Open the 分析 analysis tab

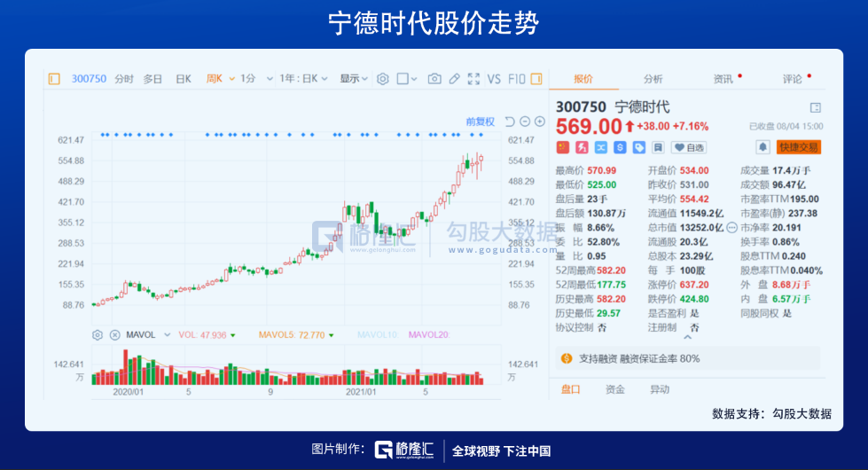click(653, 79)
